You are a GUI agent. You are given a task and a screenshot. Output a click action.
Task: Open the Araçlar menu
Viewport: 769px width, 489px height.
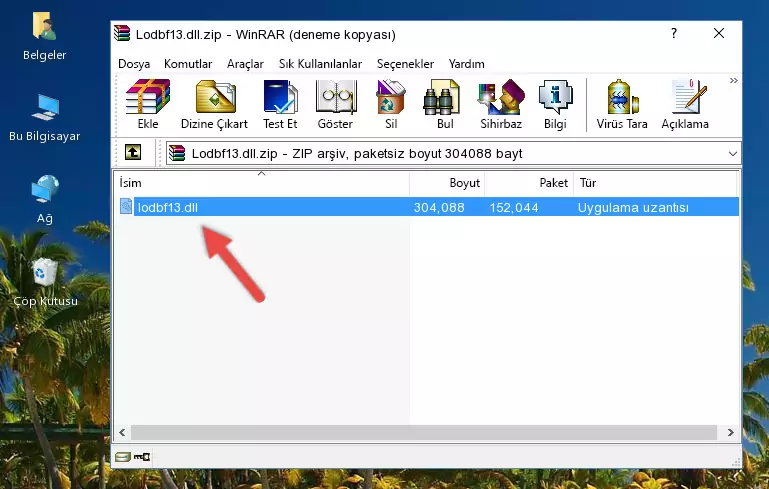pyautogui.click(x=245, y=64)
